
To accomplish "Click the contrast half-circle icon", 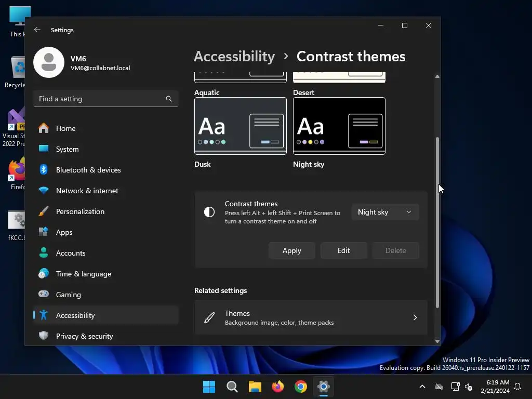I will [x=209, y=212].
